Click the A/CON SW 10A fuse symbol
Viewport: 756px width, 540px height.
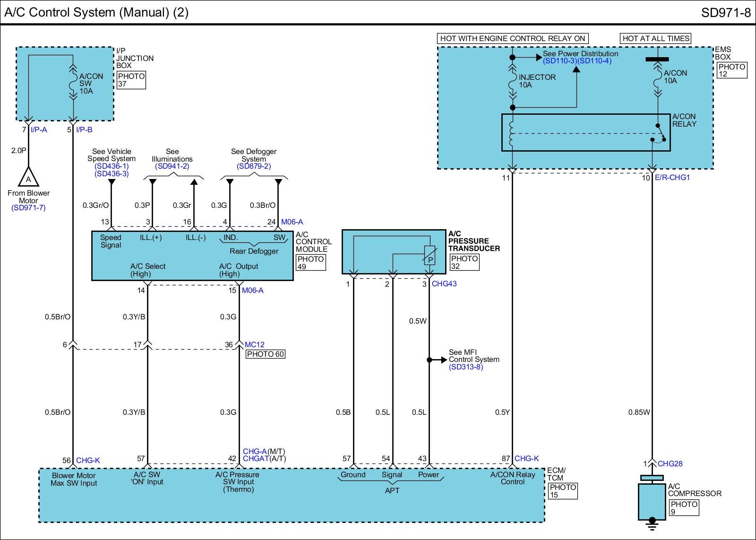click(73, 84)
